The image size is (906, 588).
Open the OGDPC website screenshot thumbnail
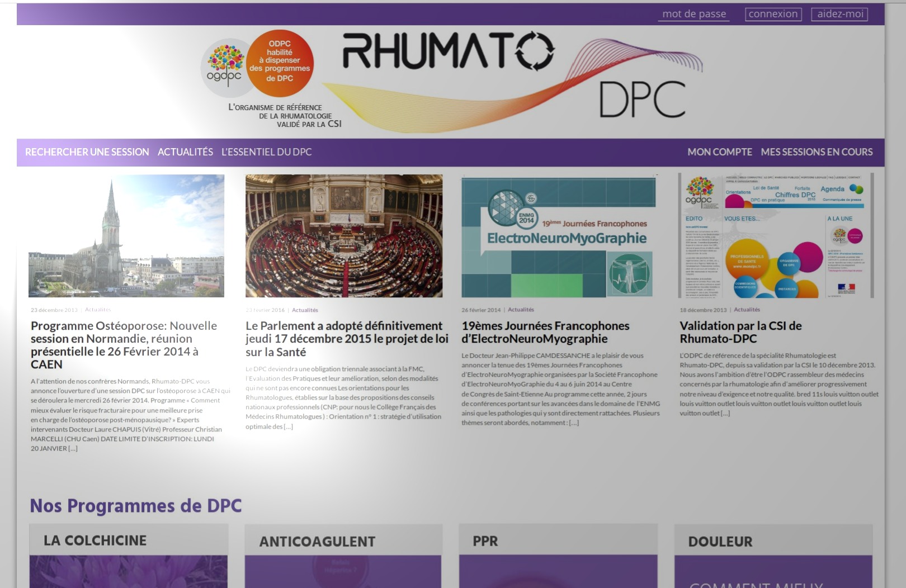coord(776,235)
